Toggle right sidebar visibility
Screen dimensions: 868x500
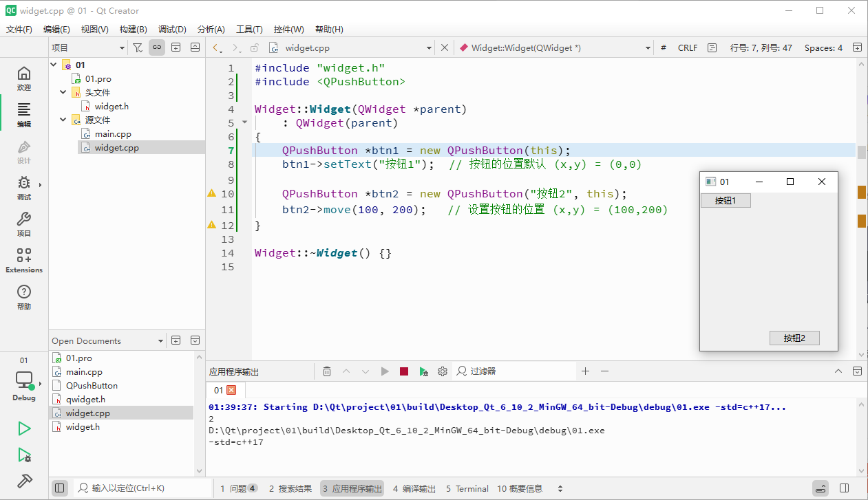coord(845,488)
